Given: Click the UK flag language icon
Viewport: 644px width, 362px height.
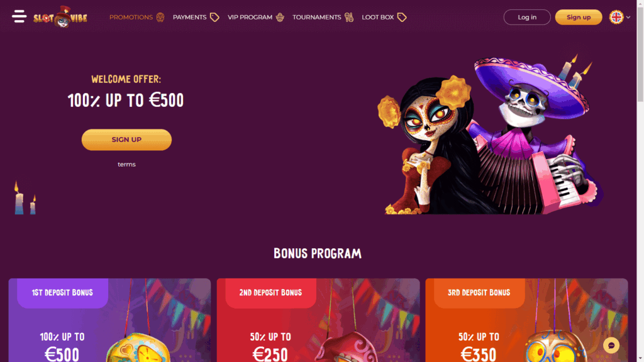Looking at the screenshot, I should pyautogui.click(x=616, y=17).
